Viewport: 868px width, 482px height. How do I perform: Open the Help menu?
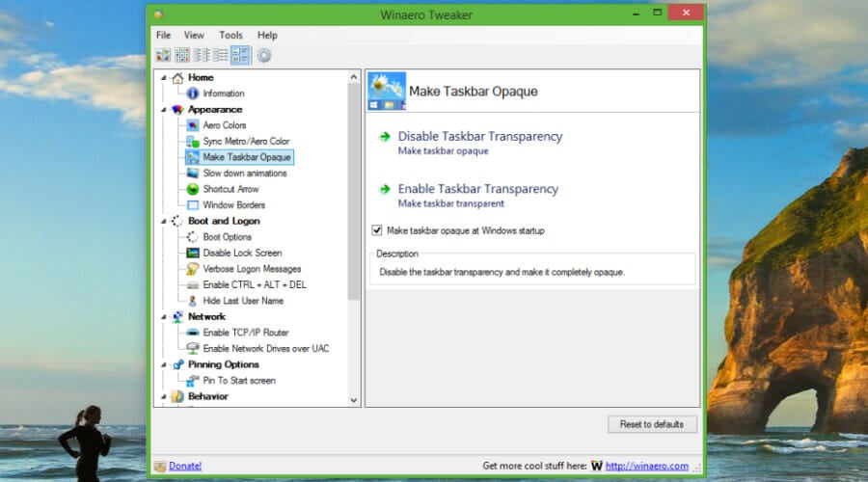(267, 35)
